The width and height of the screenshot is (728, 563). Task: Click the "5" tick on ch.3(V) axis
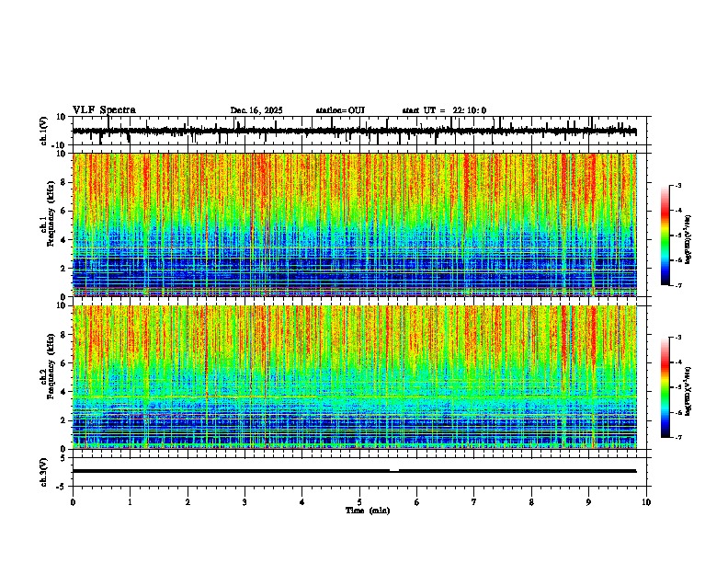tap(64, 458)
